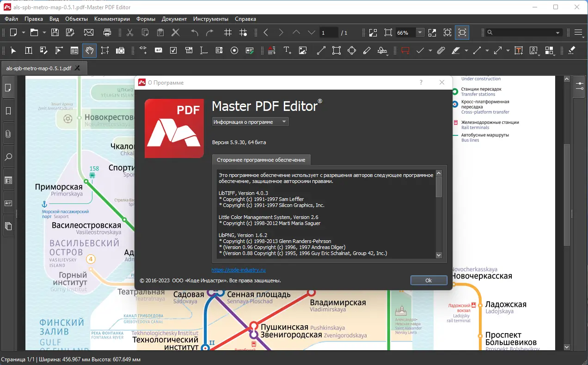Open the 'Инструменты' menu

point(211,19)
